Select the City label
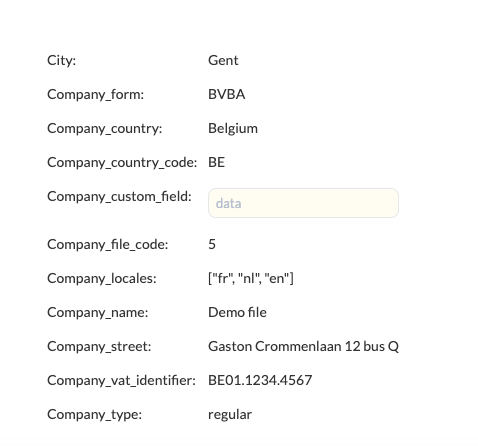Screen dimensions: 478x446 pos(62,61)
